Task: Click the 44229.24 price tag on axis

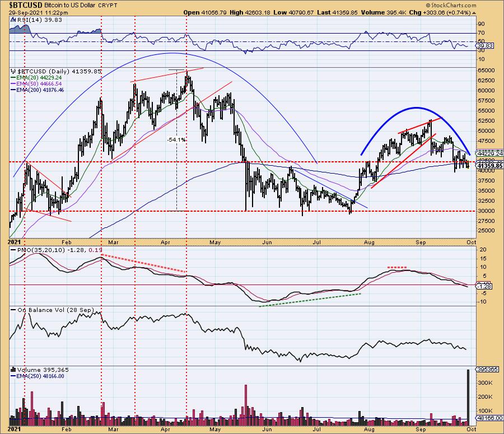Action: click(x=490, y=153)
